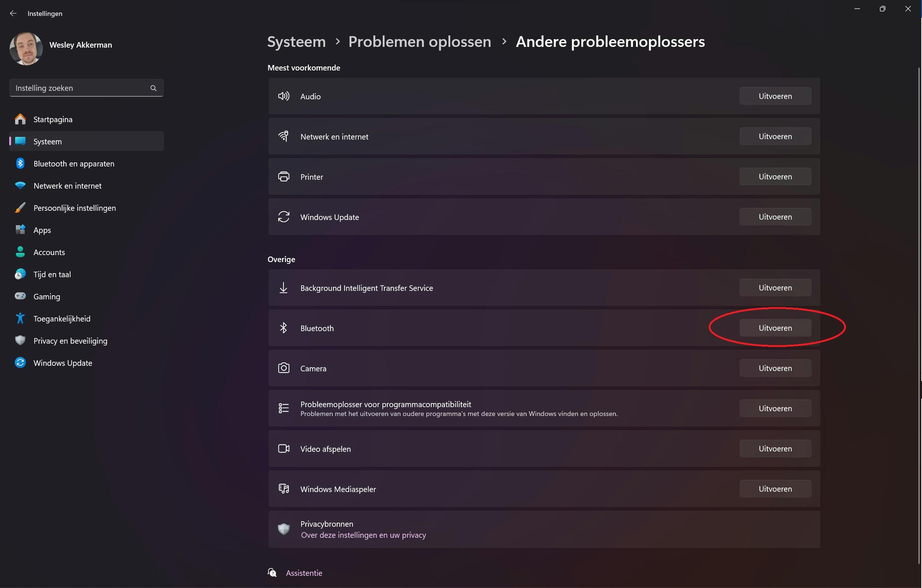Click the Toegankelijkheid accessibility icon
Screen dimensions: 922x588
(20, 319)
